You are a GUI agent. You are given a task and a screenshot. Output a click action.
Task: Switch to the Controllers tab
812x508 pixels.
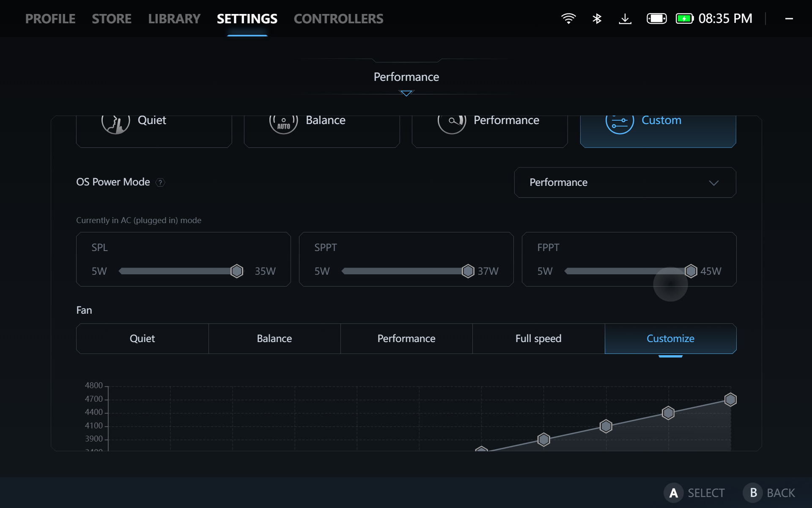click(x=338, y=19)
